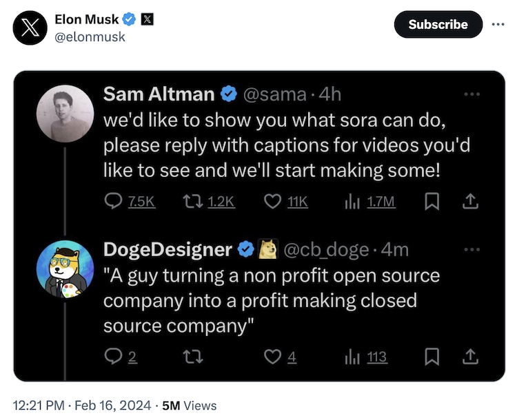This screenshot has height=420, width=517.
Task: Like Sam Altman's tweet with heart icon
Action: 274,201
